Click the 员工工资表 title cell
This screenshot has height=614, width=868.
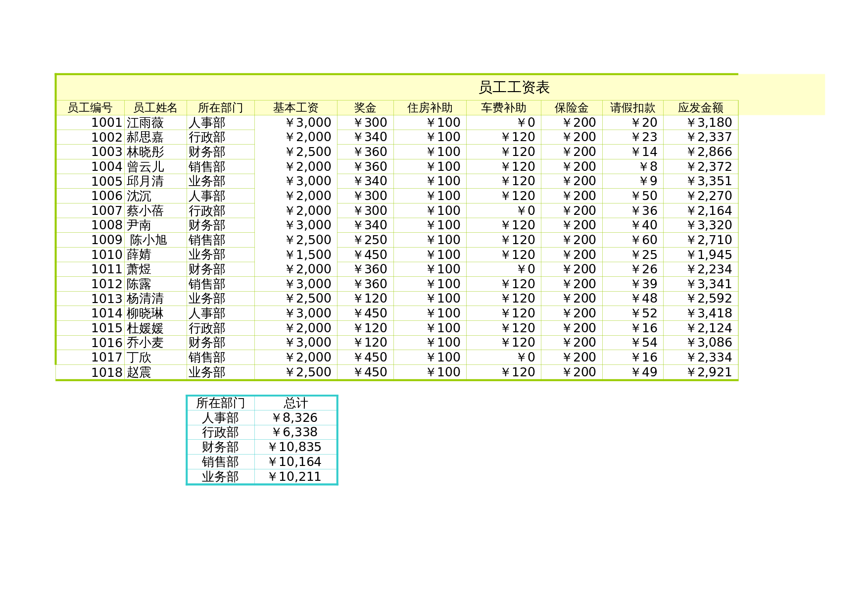(x=514, y=88)
